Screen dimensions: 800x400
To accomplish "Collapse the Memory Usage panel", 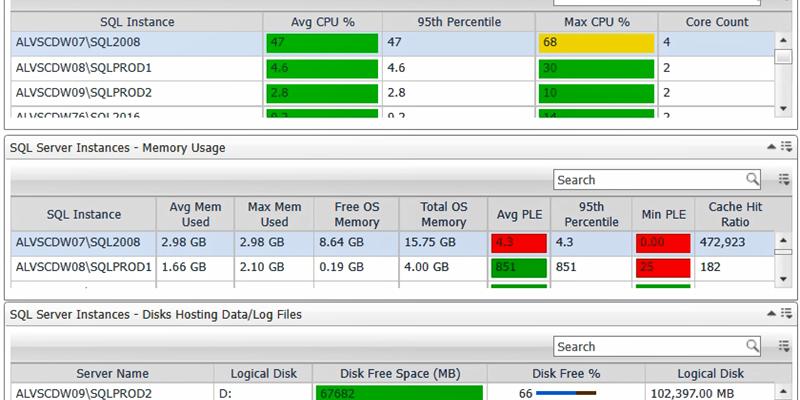I will coord(772,147).
